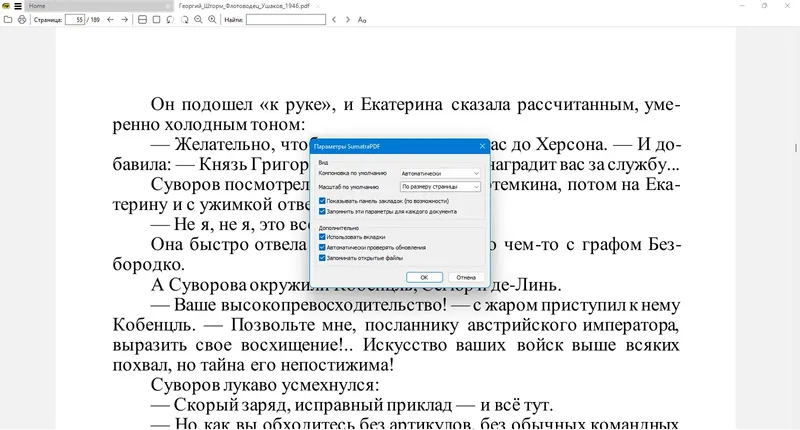Click the Отмена cancel button
Viewport: 800px width, 430px height.
(x=466, y=277)
